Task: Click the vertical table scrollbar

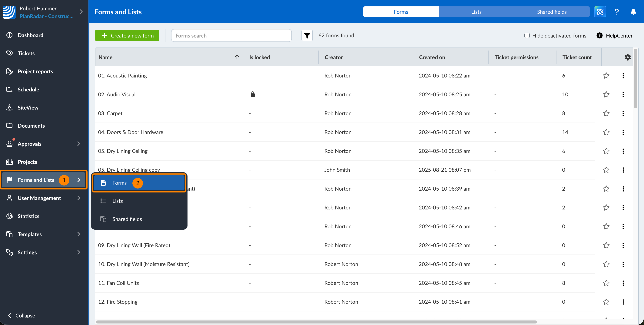Action: [635, 79]
